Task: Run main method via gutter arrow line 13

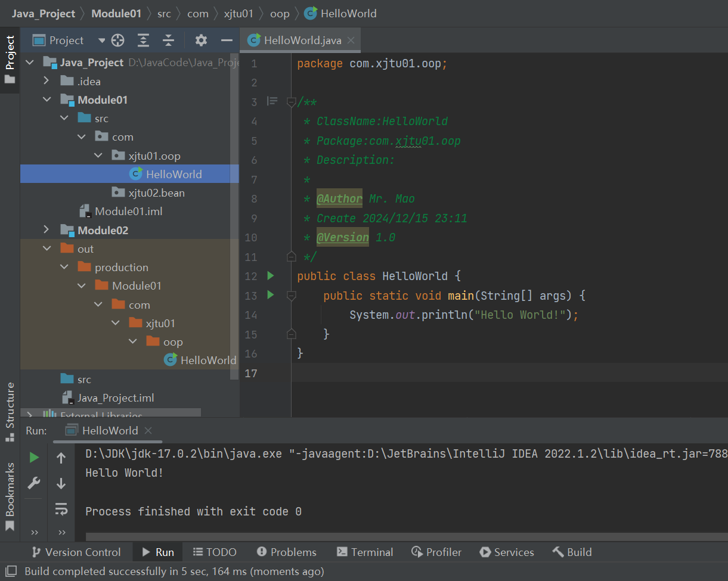Action: tap(271, 294)
